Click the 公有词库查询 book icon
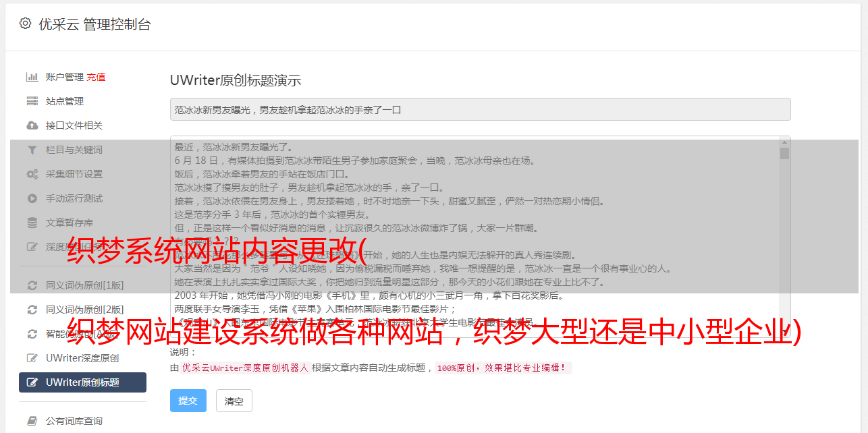 tap(32, 421)
